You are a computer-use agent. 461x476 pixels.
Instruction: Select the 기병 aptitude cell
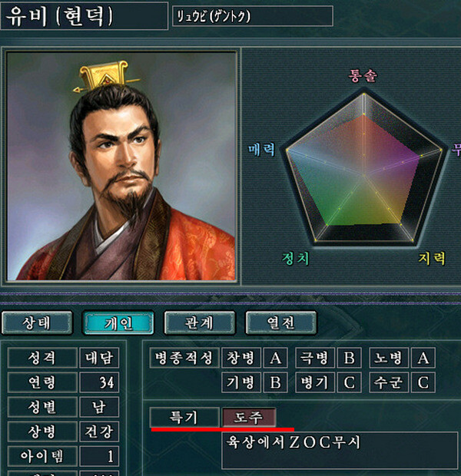tap(241, 382)
